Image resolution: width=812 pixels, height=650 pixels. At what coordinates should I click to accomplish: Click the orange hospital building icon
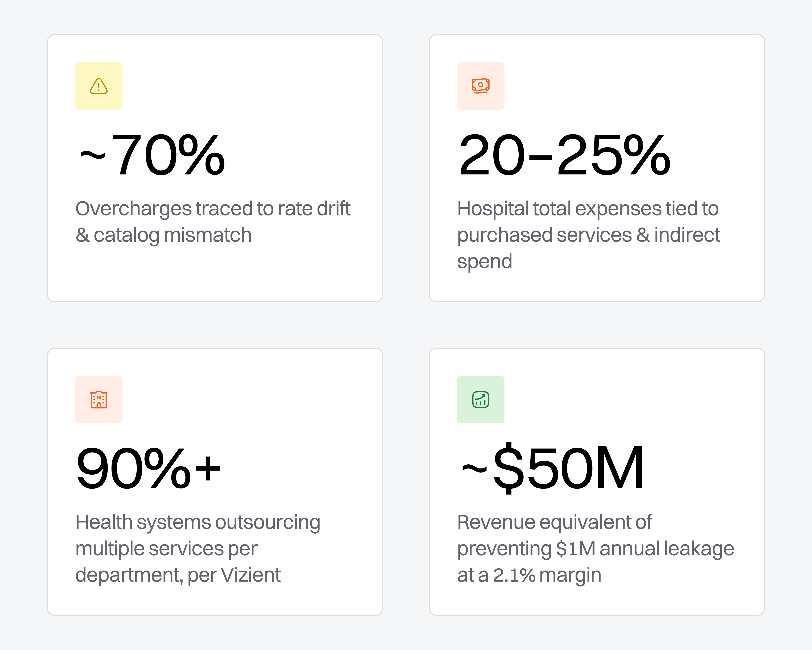click(99, 399)
